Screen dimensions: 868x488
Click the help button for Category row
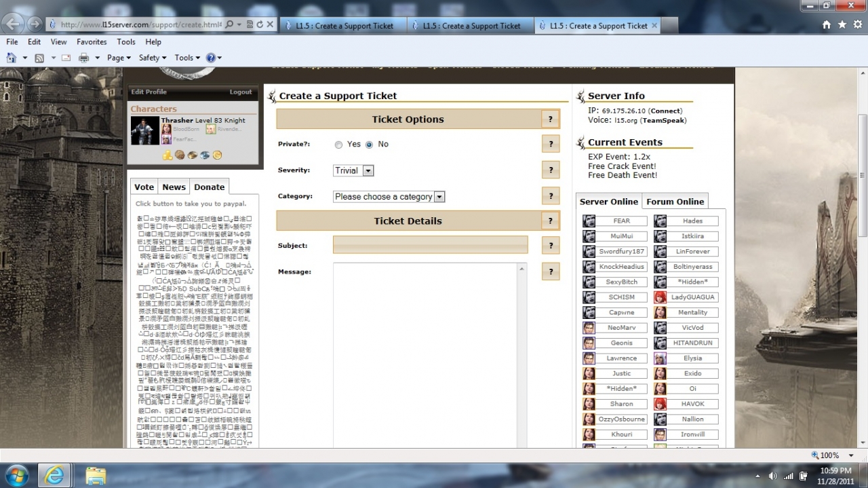coord(551,196)
